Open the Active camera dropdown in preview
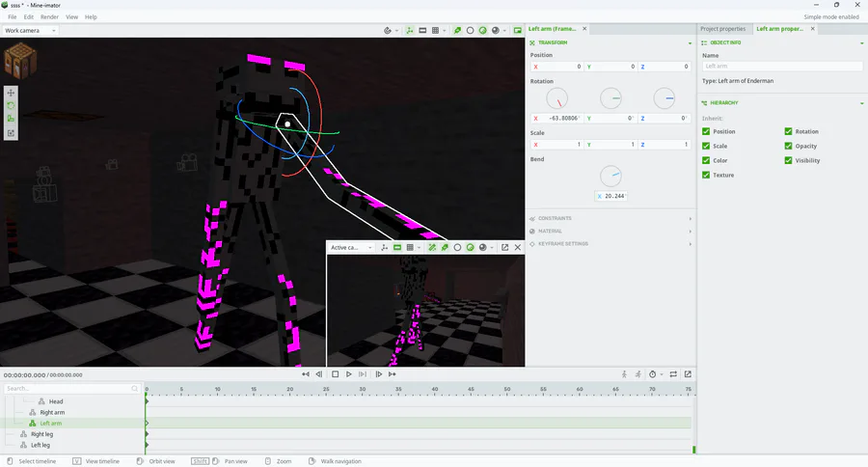The width and height of the screenshot is (868, 467). 351,248
